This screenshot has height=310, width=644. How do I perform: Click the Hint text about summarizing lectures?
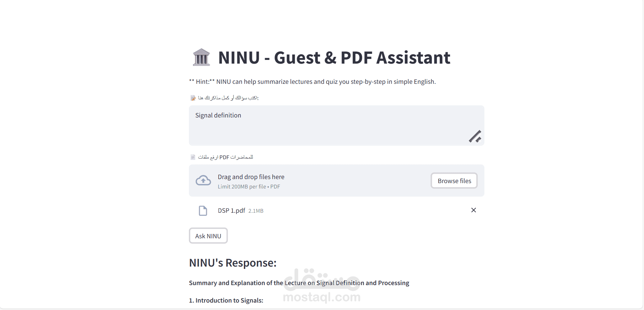312,82
